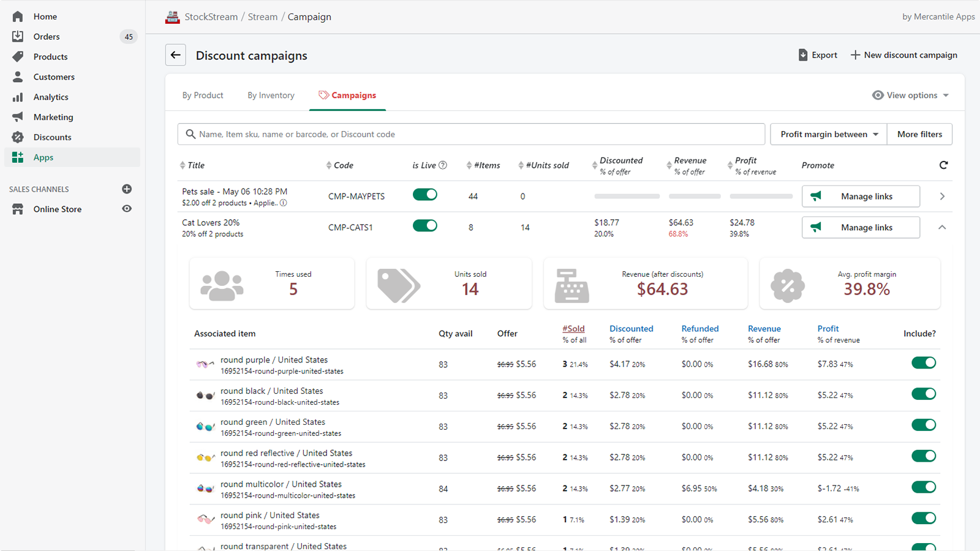Open Profit margin between filter dropdown
980x551 pixels.
[828, 134]
